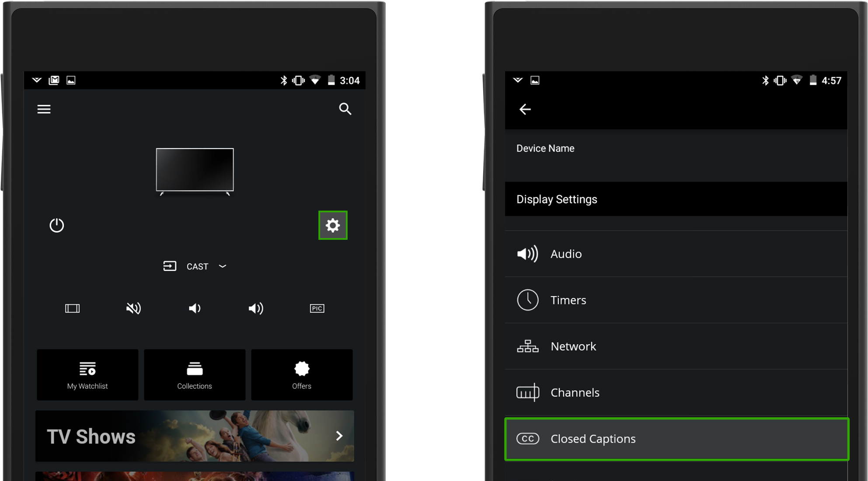This screenshot has height=481, width=868.
Task: View TV Shows content row
Action: [x=193, y=436]
